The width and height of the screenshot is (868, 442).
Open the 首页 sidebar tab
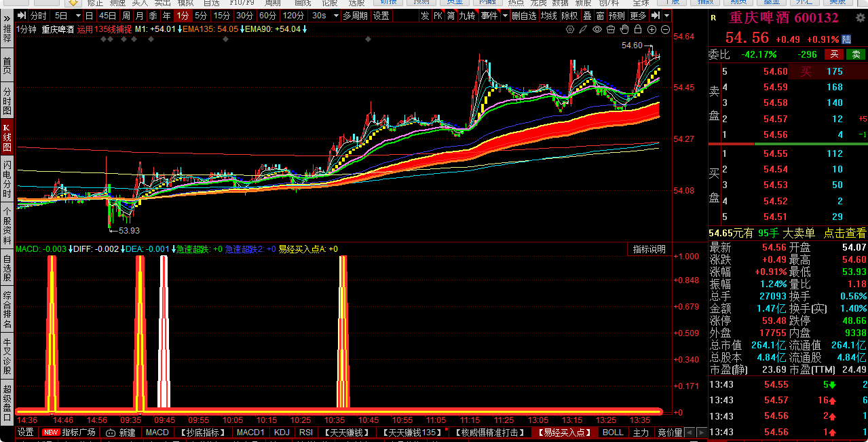7,65
